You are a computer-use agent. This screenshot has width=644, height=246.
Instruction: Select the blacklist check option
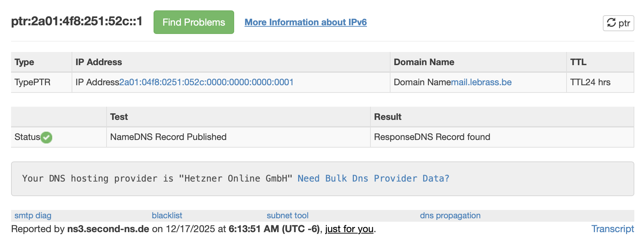click(x=167, y=216)
